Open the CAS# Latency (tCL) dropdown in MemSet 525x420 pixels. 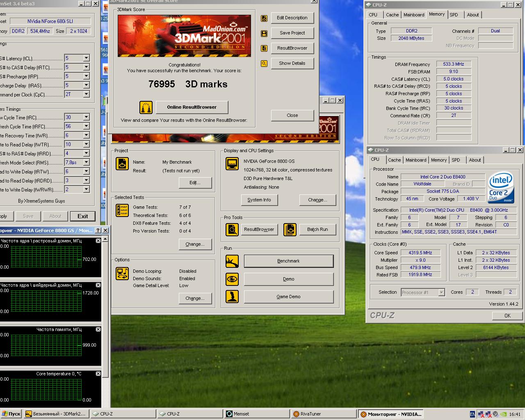click(86, 58)
